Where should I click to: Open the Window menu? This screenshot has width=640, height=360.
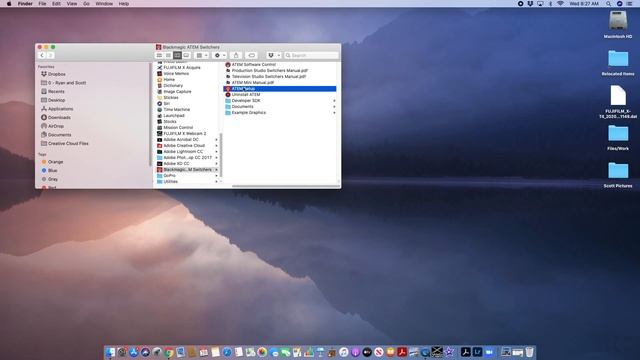coord(104,4)
